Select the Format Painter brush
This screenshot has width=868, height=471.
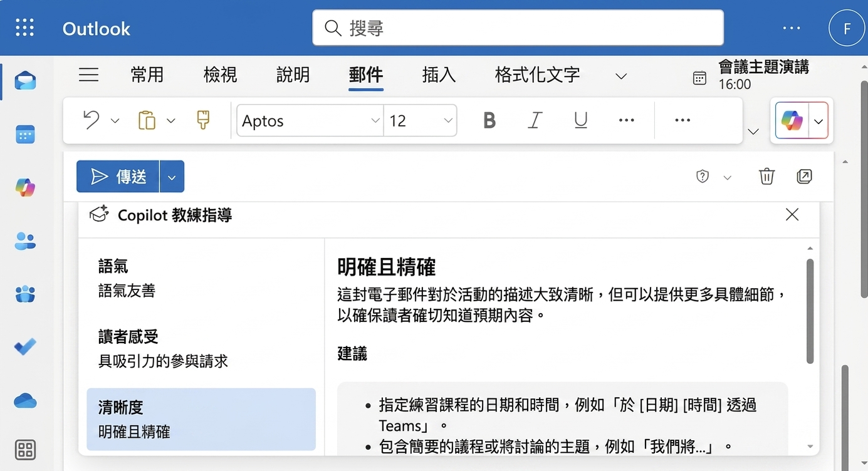(203, 120)
